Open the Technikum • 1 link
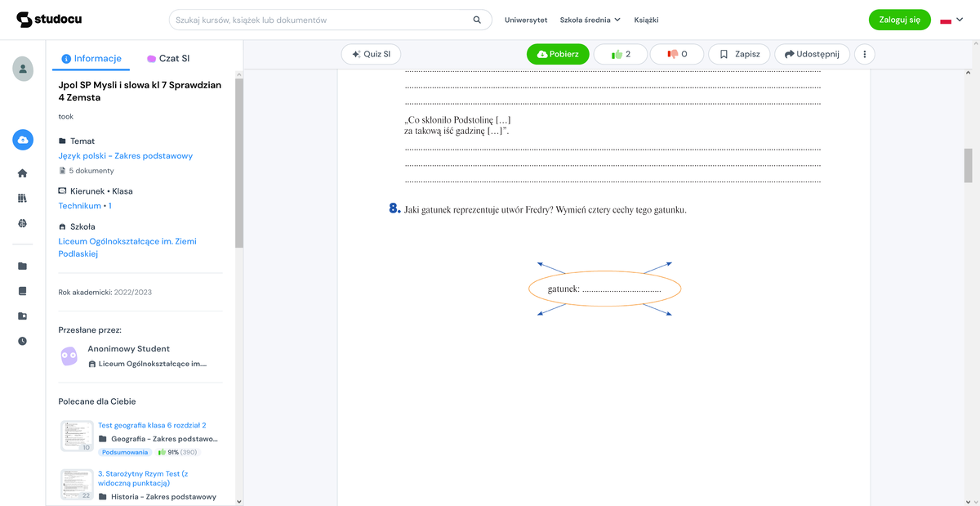This screenshot has width=980, height=506. click(85, 206)
